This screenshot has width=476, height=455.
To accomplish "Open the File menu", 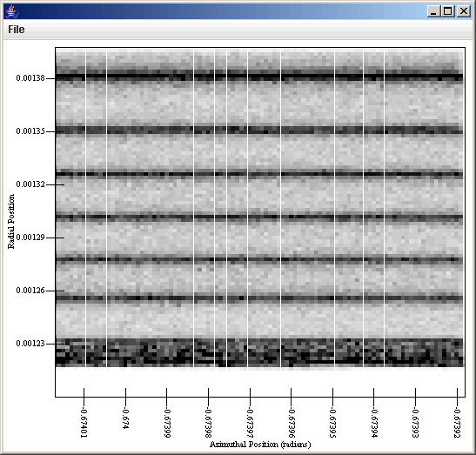I will pos(17,30).
